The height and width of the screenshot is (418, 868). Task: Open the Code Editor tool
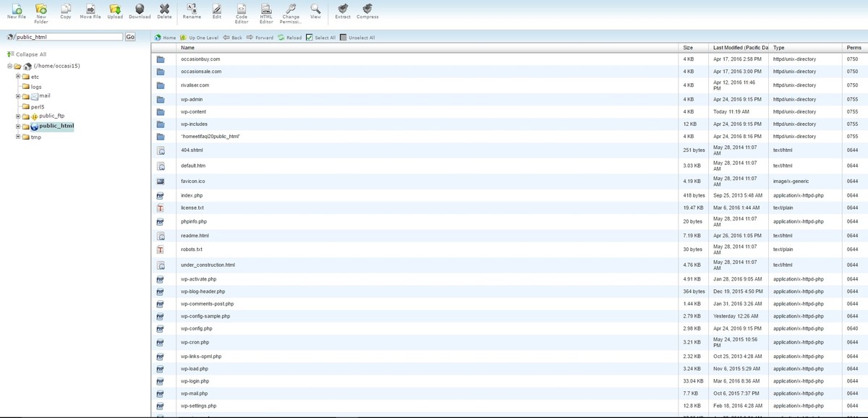(x=242, y=9)
